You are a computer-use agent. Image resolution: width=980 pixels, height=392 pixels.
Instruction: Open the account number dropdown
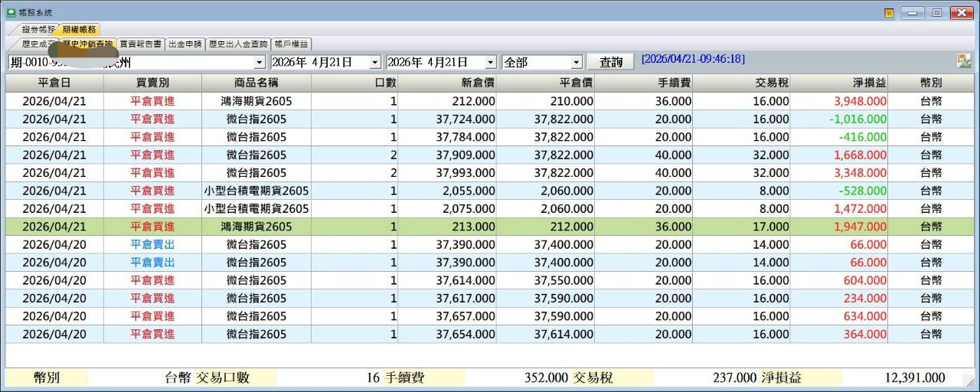pos(260,62)
